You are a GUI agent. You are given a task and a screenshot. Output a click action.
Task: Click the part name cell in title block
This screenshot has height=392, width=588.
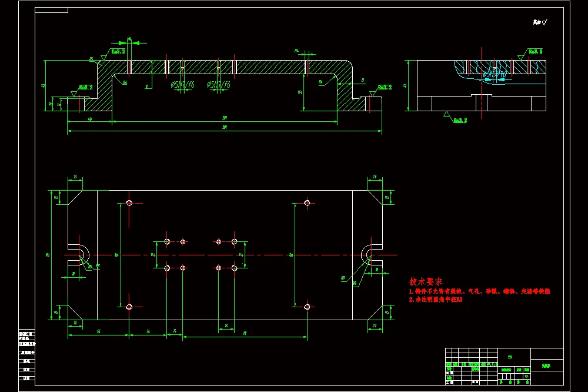click(547, 366)
